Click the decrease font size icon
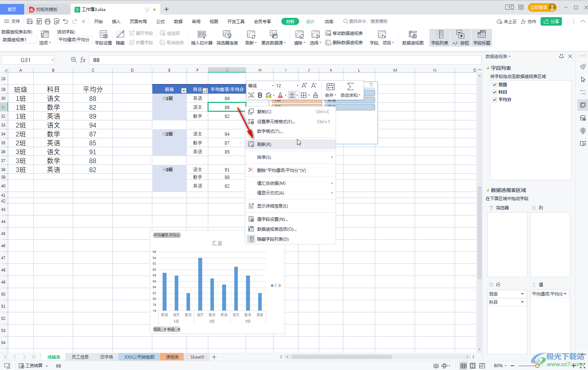 [314, 85]
